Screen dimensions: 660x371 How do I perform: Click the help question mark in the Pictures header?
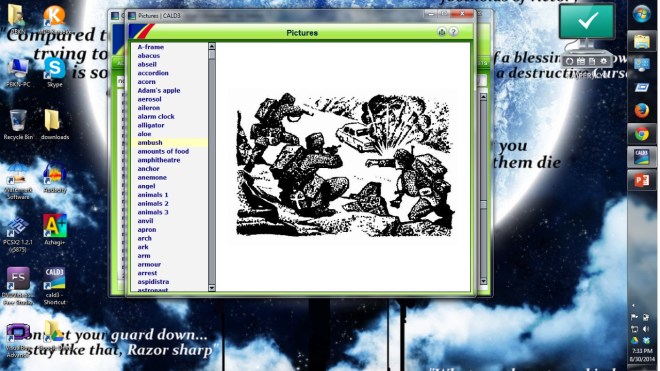pyautogui.click(x=454, y=32)
